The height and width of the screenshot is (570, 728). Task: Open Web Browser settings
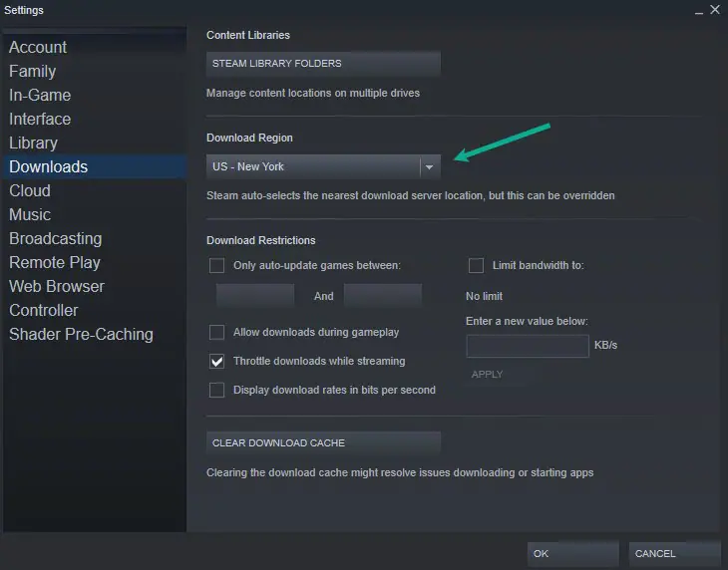click(57, 286)
